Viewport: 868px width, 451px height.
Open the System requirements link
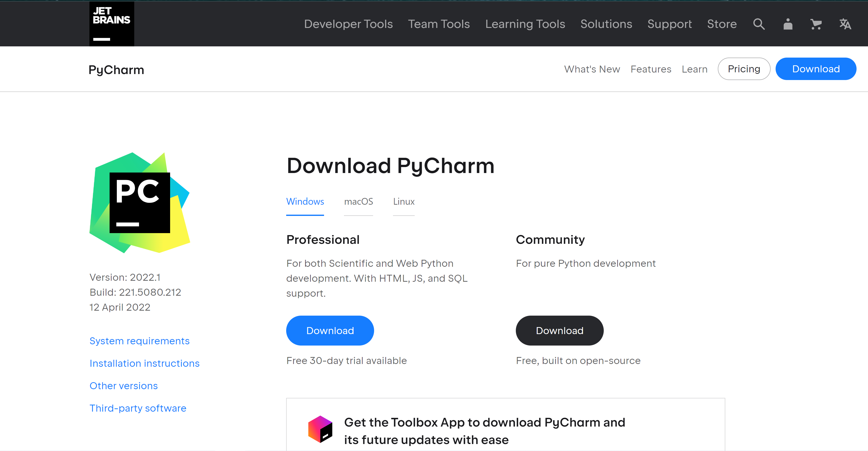139,341
